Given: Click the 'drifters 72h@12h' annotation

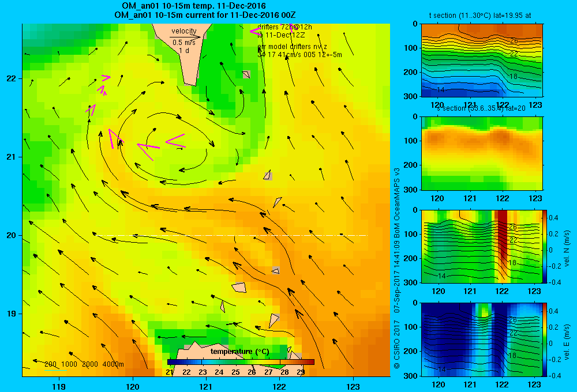Looking at the screenshot, I should [x=284, y=27].
